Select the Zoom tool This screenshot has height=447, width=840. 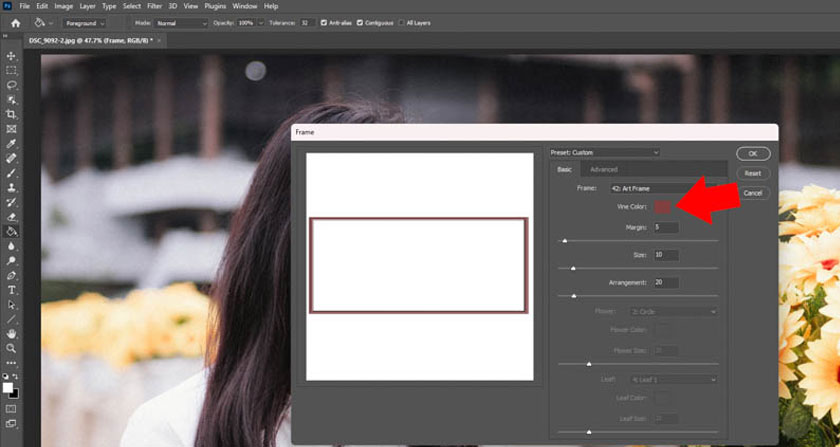[12, 348]
